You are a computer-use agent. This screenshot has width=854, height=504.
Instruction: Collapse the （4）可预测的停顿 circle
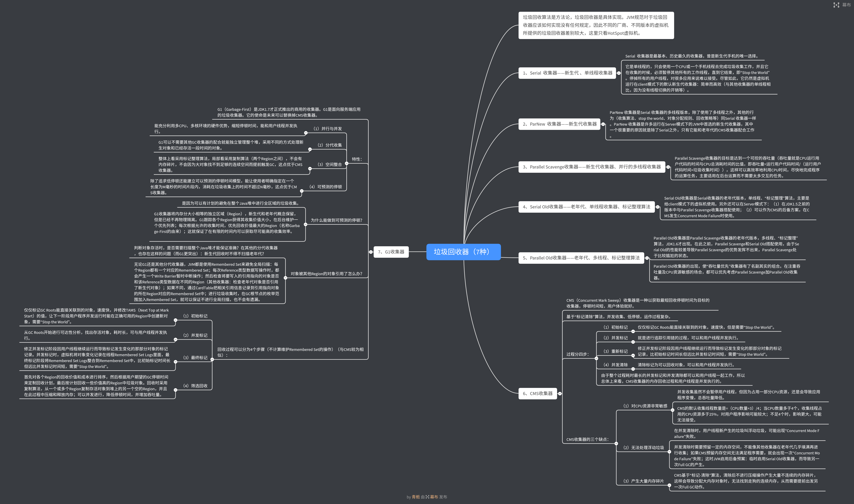click(302, 191)
